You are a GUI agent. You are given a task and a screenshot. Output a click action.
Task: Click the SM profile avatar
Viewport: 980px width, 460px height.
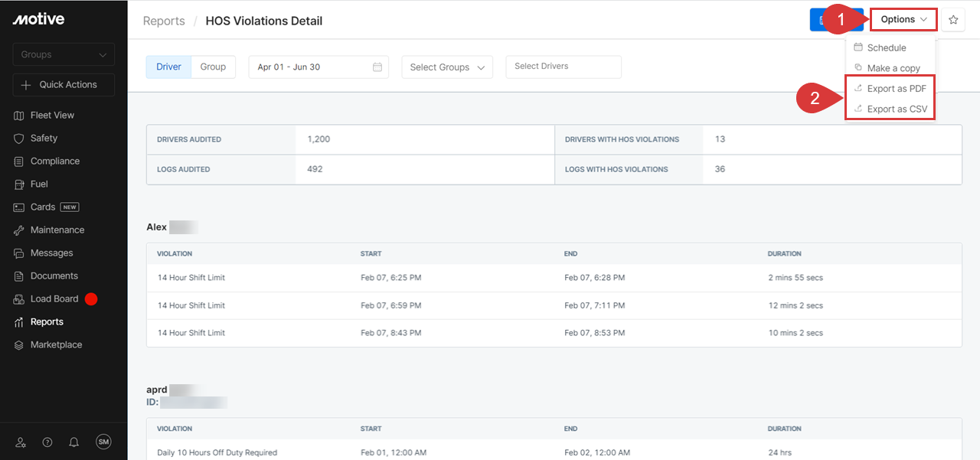[103, 442]
